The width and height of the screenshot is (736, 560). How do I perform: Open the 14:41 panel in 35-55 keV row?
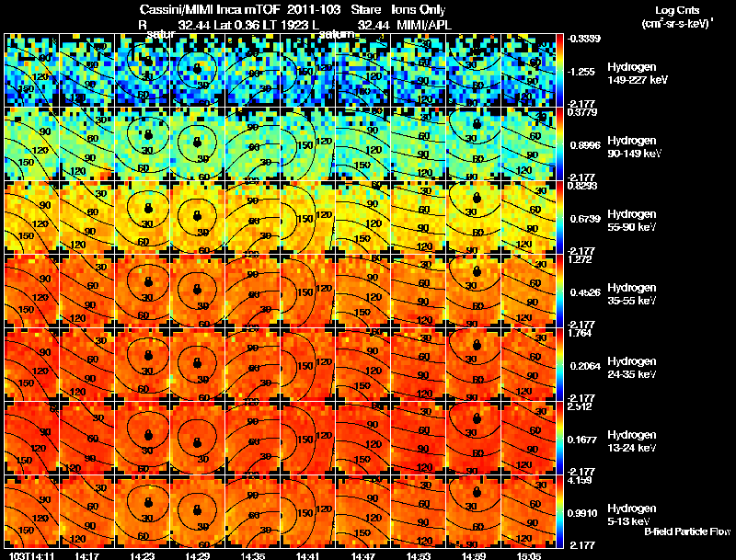coord(308,291)
